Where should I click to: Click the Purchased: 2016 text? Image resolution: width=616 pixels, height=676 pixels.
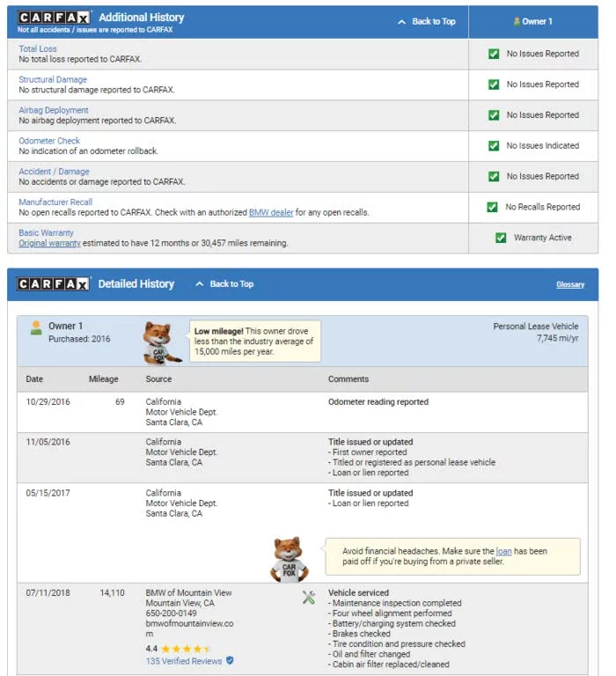click(x=79, y=339)
